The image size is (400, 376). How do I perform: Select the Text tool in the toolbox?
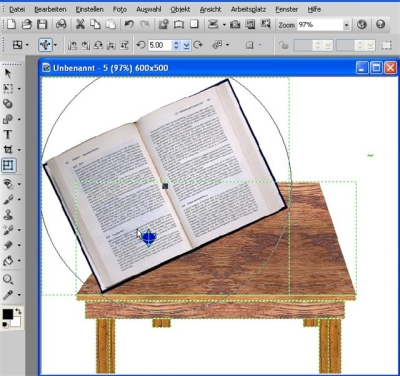(8, 134)
